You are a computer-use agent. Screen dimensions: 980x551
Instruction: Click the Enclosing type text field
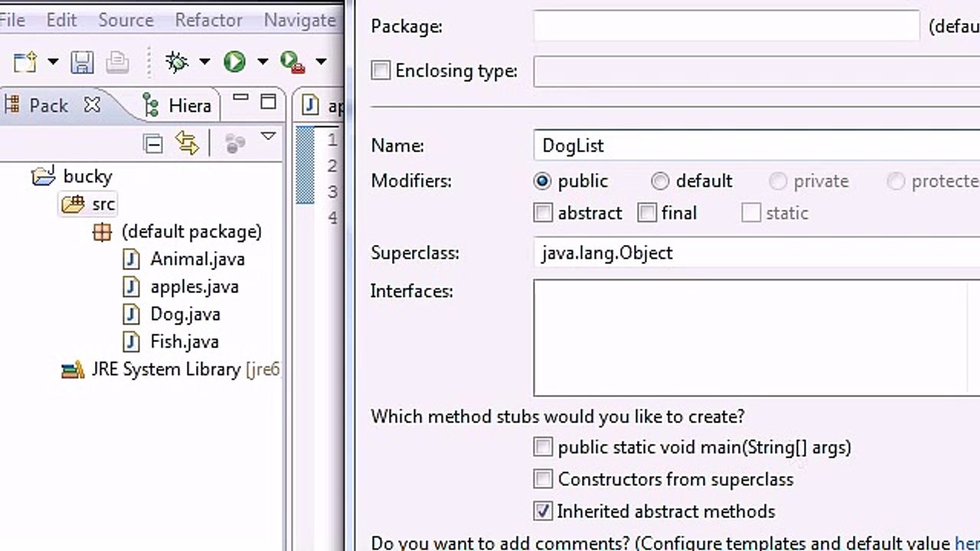(x=756, y=71)
